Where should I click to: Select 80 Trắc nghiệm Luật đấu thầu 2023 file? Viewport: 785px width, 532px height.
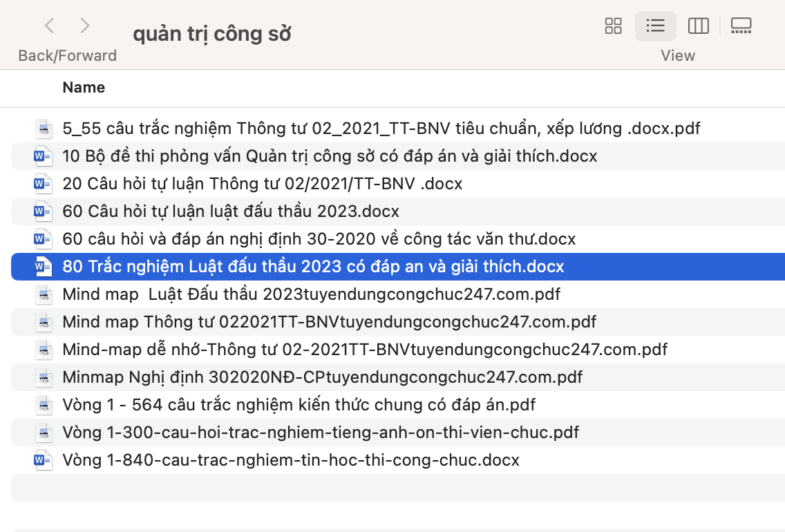pos(313,267)
